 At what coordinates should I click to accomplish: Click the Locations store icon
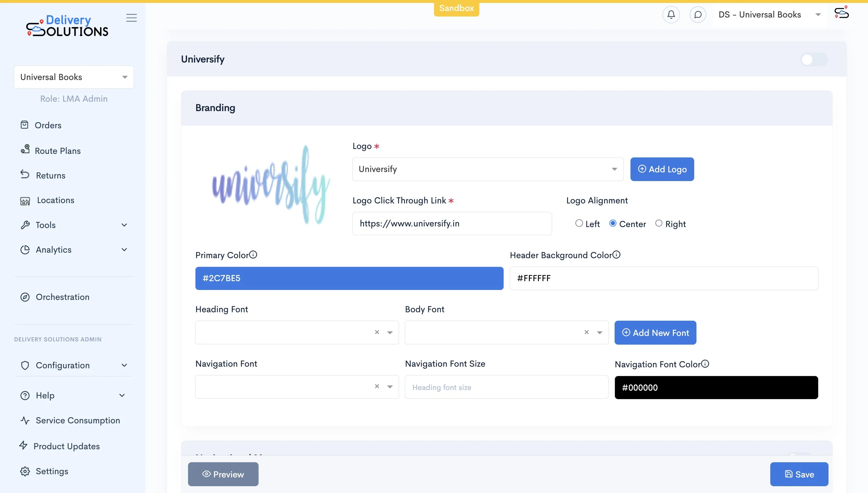tap(25, 201)
